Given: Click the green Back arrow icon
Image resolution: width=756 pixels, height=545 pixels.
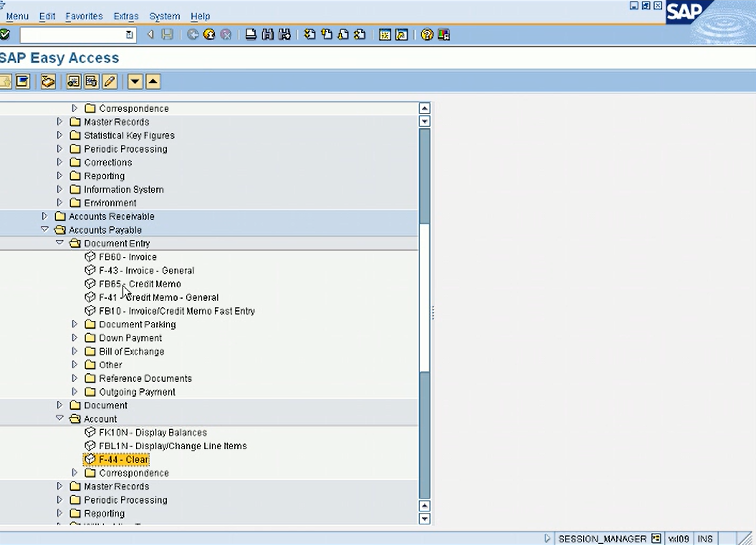Looking at the screenshot, I should pos(193,35).
